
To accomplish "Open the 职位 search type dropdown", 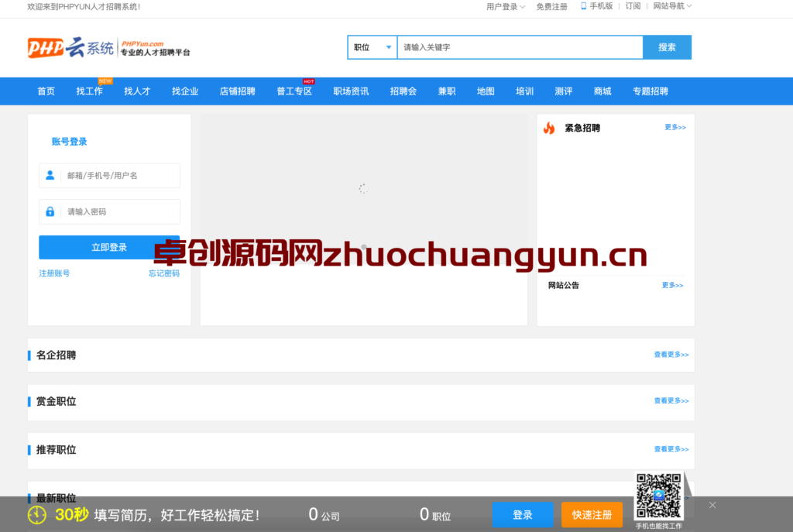I will click(372, 47).
